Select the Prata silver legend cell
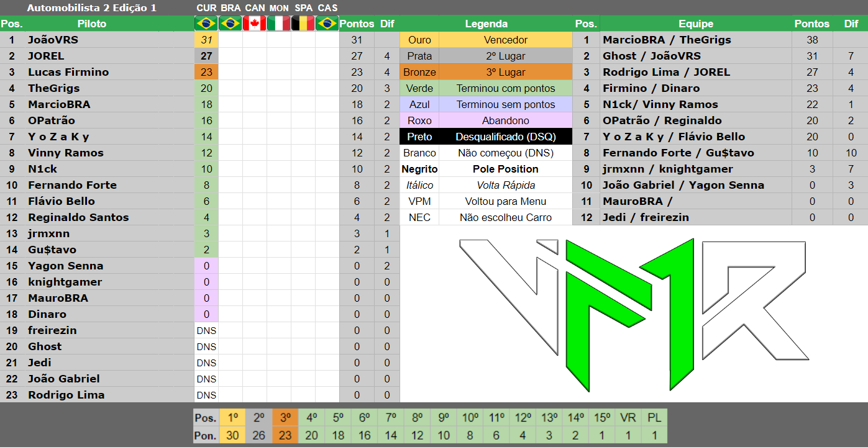This screenshot has height=447, width=868. 419,56
